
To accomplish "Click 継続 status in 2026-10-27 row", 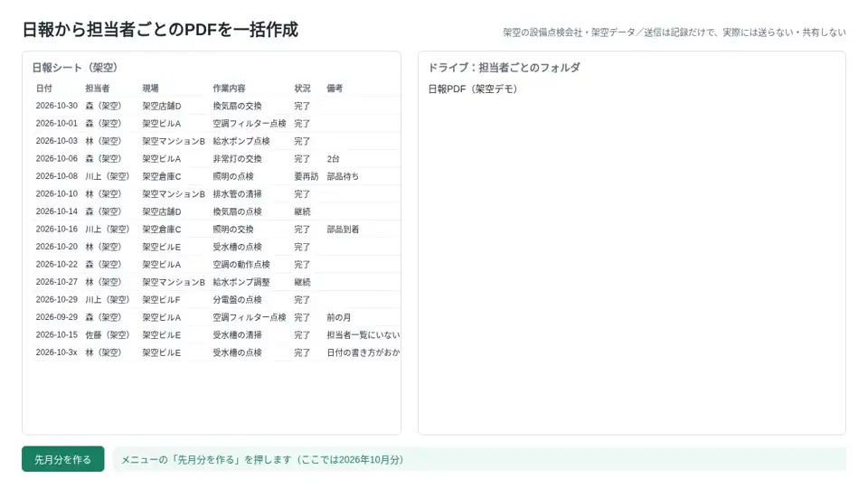I will [302, 282].
